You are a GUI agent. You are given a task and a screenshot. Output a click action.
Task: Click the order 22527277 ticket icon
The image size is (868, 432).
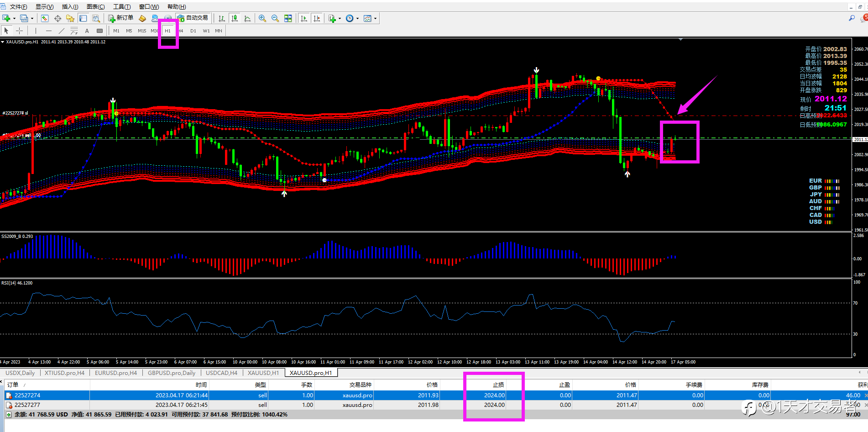[9, 405]
